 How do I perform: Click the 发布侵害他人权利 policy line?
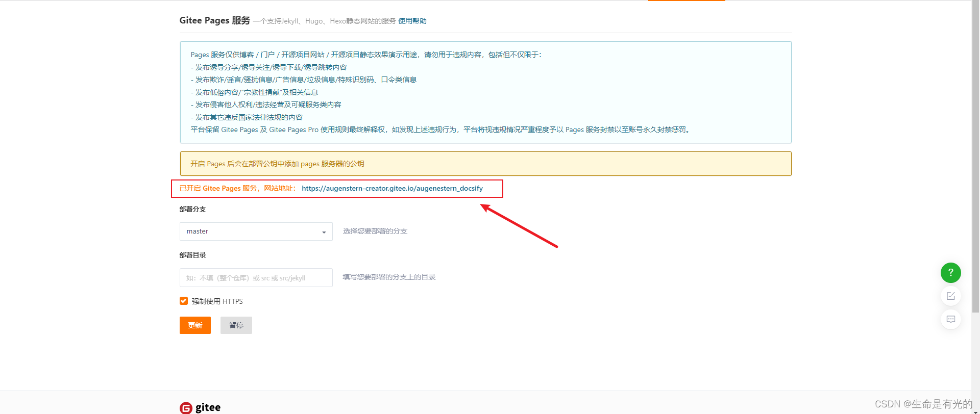coord(266,105)
